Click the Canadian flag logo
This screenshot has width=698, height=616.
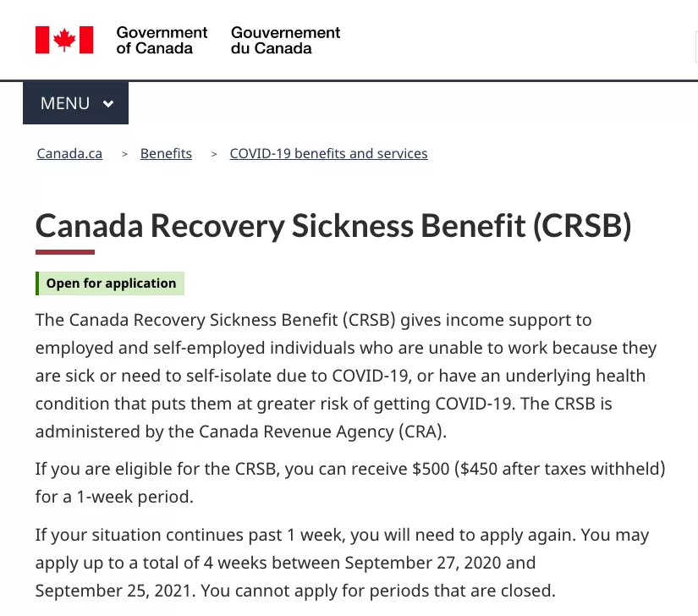(x=64, y=40)
